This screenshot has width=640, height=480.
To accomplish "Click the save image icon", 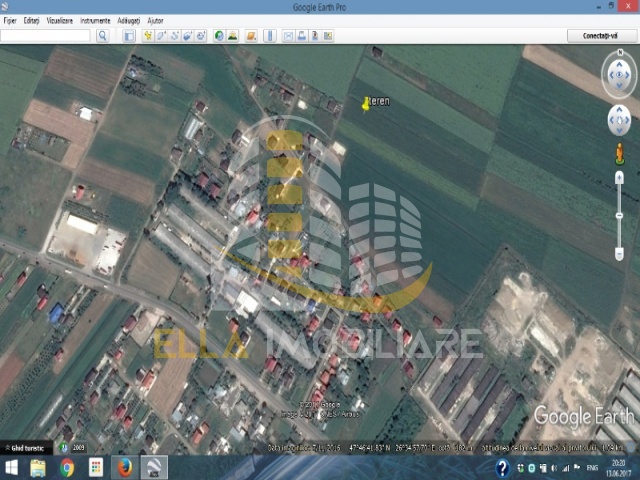I will [x=315, y=36].
